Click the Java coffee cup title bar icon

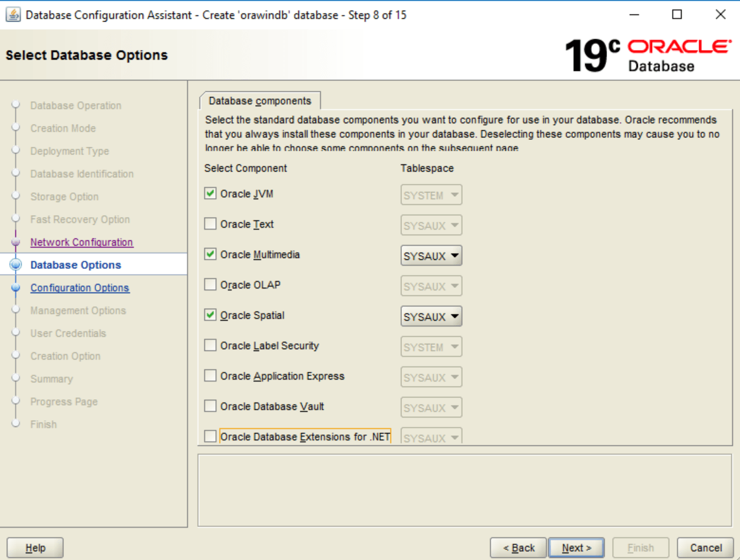tap(13, 14)
